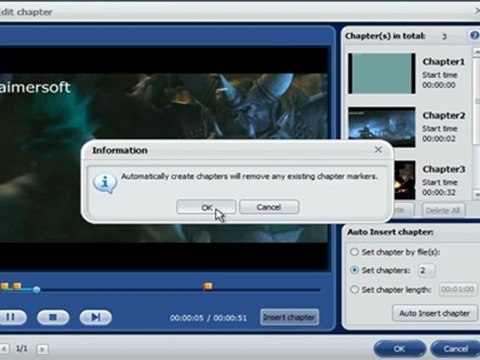
Task: Select the Set chapters radio option
Action: pos(354,270)
